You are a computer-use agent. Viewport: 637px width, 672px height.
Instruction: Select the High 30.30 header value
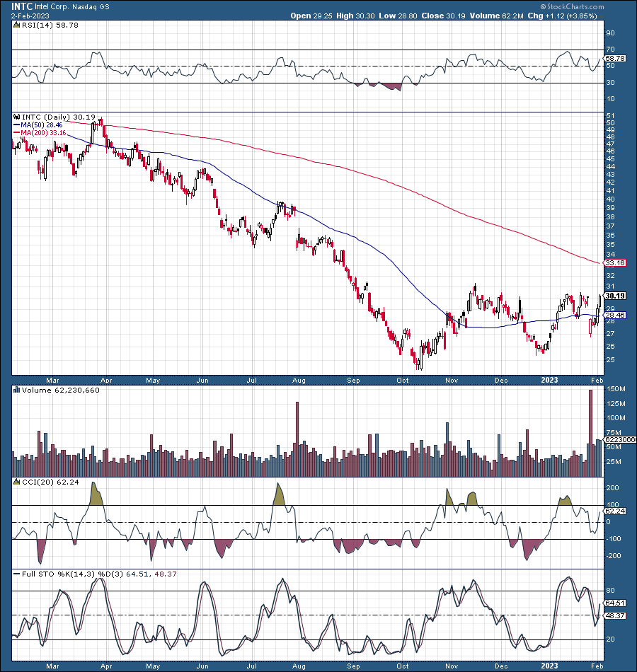click(x=355, y=16)
